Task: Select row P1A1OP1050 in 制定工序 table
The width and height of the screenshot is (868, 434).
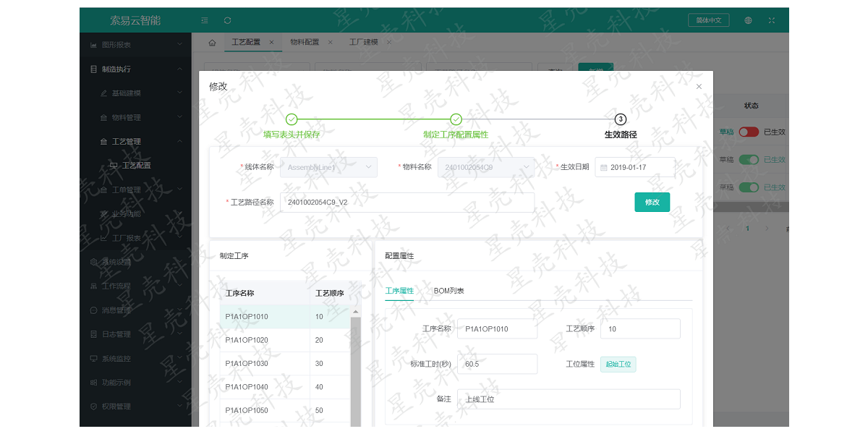Action: point(285,410)
